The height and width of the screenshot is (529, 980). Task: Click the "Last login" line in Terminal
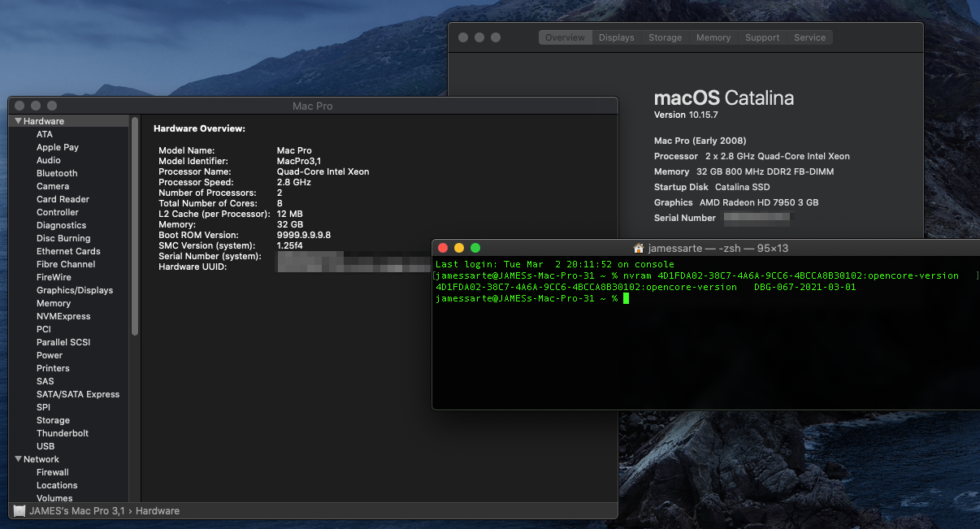tap(555, 264)
